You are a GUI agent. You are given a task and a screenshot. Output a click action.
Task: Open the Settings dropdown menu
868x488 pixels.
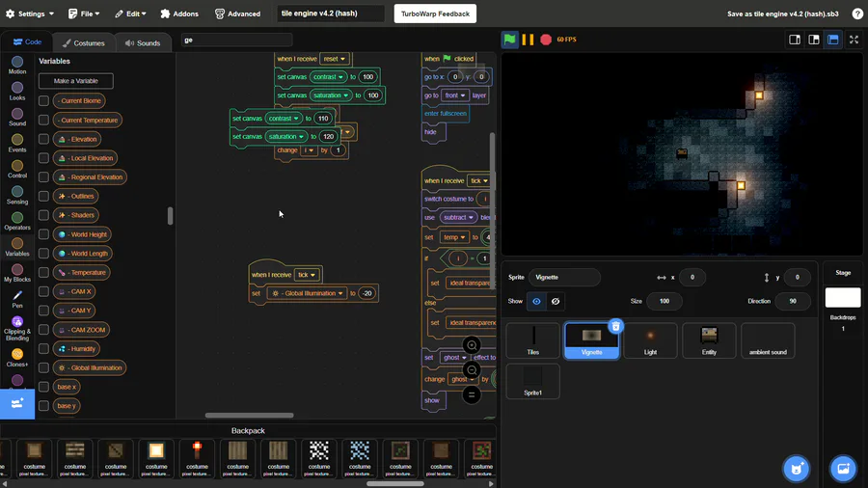click(x=30, y=14)
